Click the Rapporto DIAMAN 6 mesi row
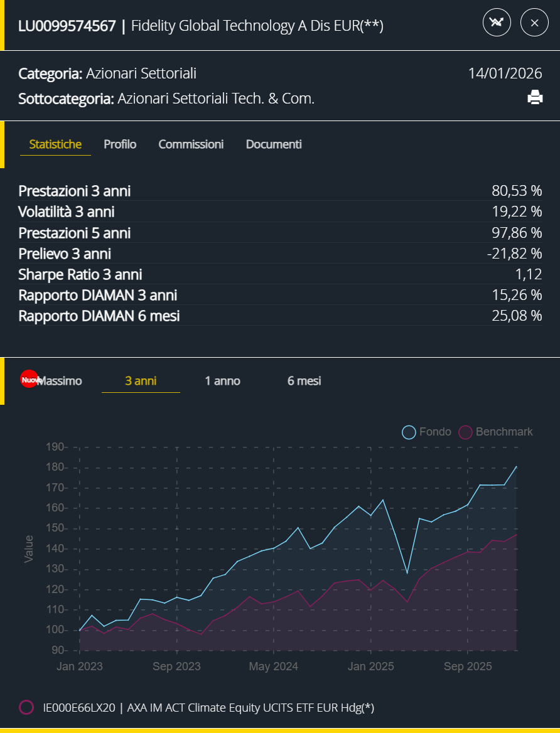The width and height of the screenshot is (560, 733). pyautogui.click(x=280, y=316)
